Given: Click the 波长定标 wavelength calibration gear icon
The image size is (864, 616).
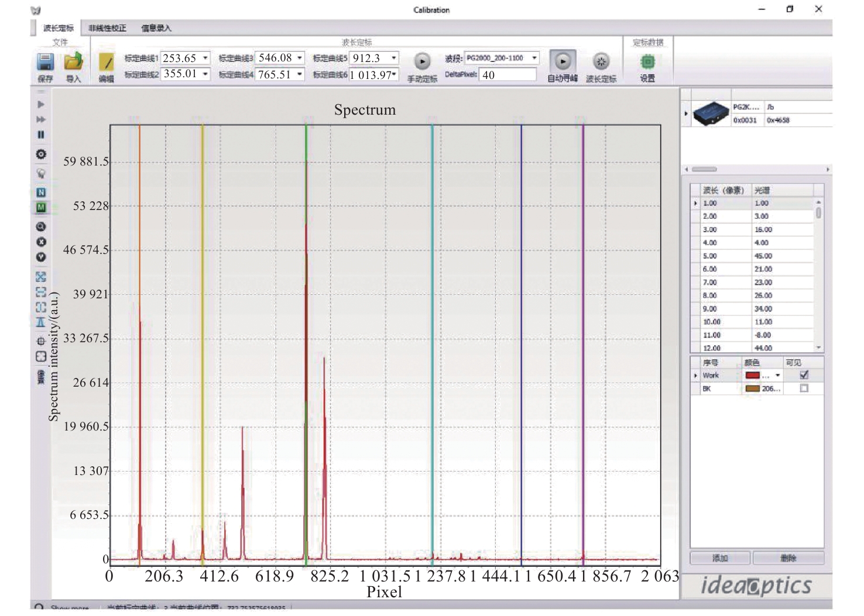Looking at the screenshot, I should [x=601, y=61].
